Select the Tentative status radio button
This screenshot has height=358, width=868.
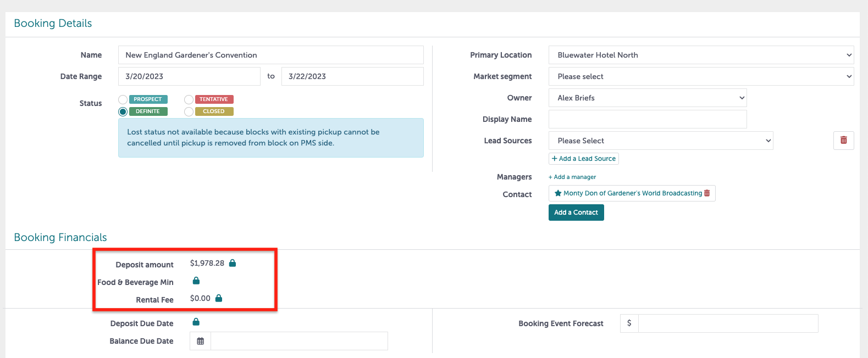189,99
